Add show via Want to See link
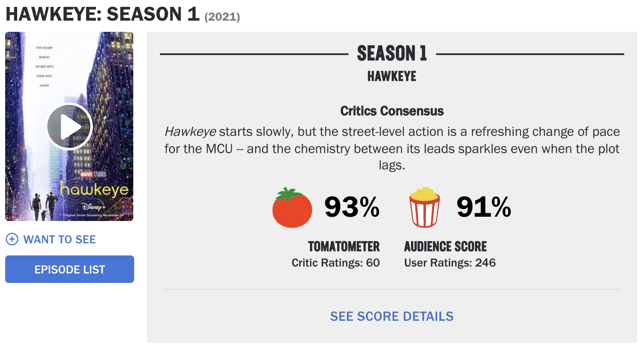Screen dimensions: 644x350 coord(59,239)
